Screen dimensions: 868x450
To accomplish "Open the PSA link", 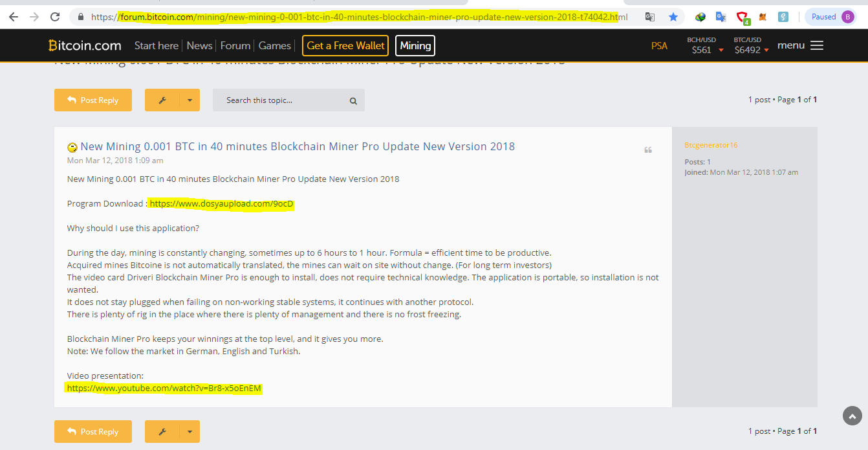I will [x=659, y=45].
